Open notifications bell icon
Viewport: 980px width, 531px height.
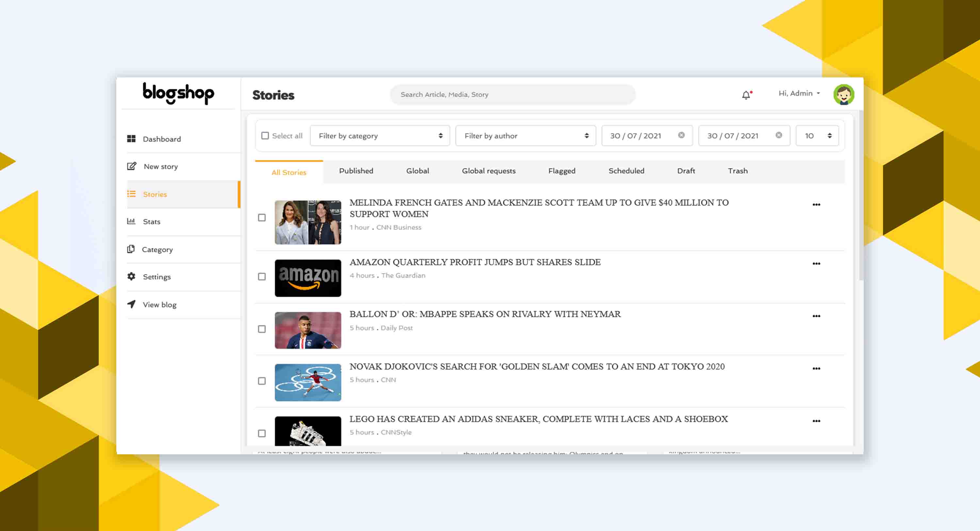click(746, 95)
